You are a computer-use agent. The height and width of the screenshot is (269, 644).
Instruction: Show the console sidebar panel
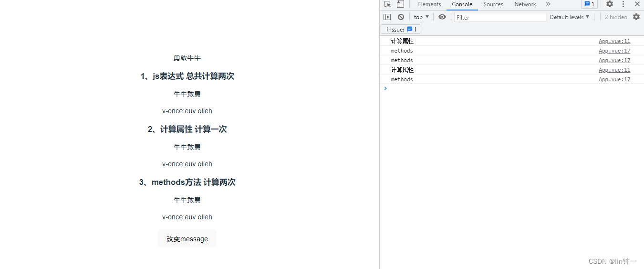point(387,17)
